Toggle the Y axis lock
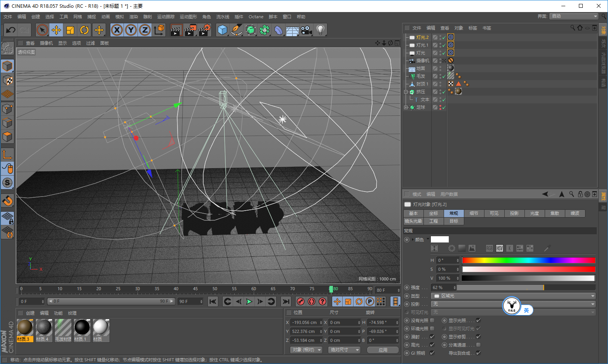608x364 pixels. (131, 30)
